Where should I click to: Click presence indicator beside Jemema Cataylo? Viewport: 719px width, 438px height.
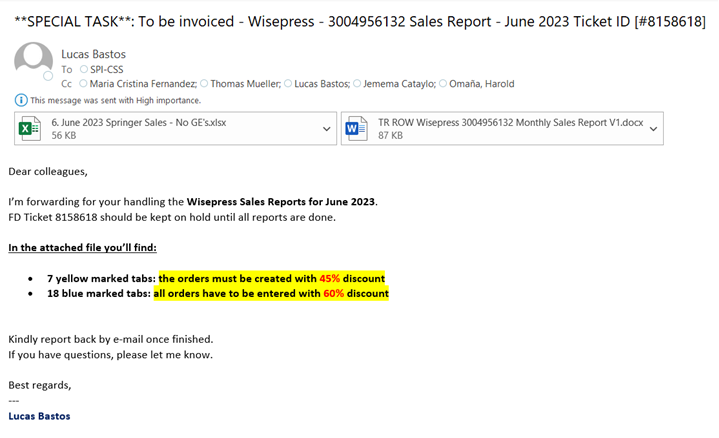(x=357, y=83)
